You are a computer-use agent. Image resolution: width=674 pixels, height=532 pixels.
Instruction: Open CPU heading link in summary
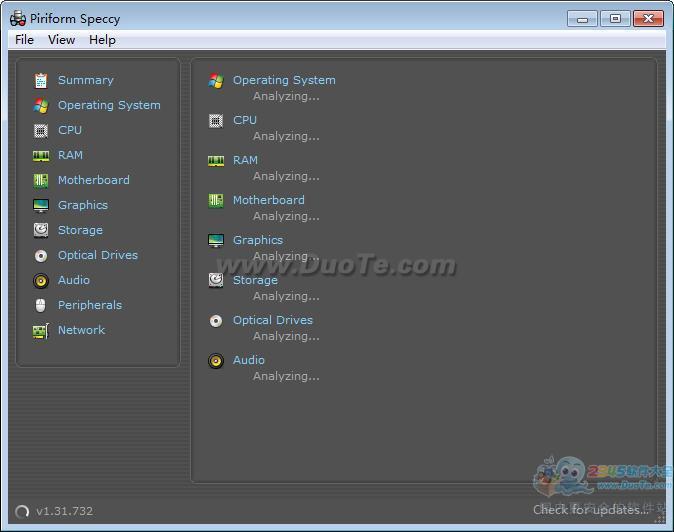tap(245, 120)
